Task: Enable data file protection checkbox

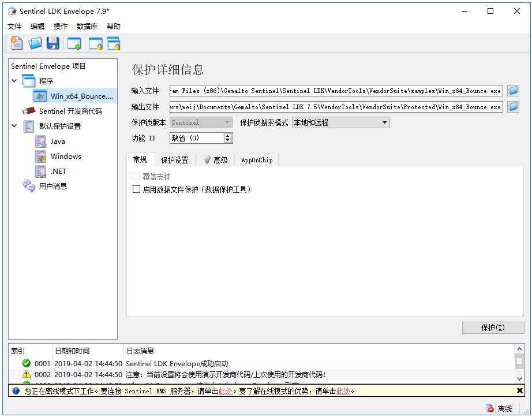Action: (137, 189)
